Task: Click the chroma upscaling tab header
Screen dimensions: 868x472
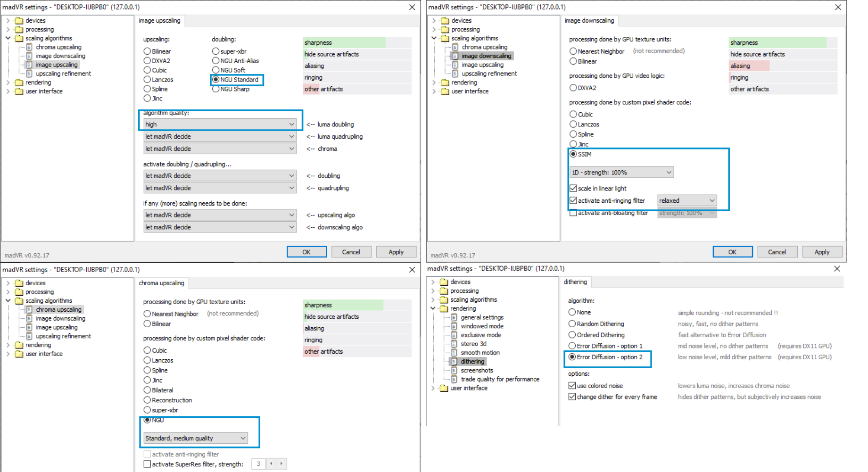Action: 161,283
